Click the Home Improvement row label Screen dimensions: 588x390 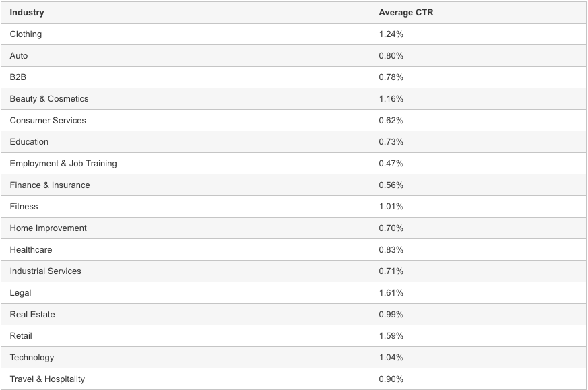(x=48, y=228)
